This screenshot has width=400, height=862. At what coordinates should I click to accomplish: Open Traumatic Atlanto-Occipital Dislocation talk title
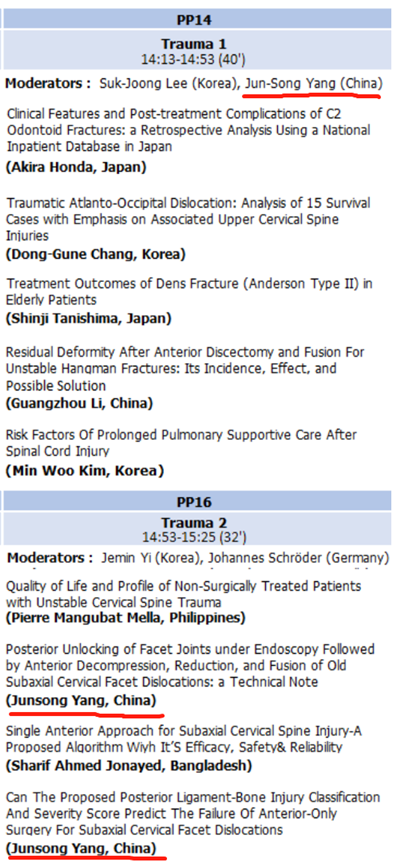[188, 219]
